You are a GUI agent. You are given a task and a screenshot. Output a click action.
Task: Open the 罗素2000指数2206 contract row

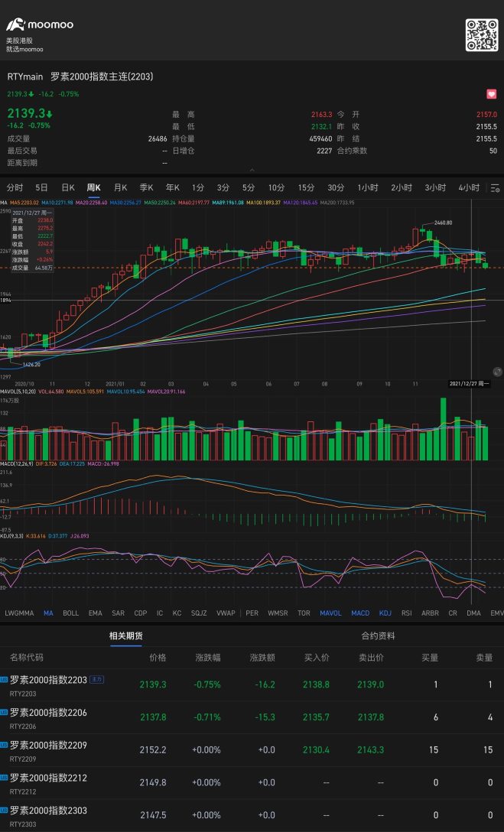(x=252, y=718)
